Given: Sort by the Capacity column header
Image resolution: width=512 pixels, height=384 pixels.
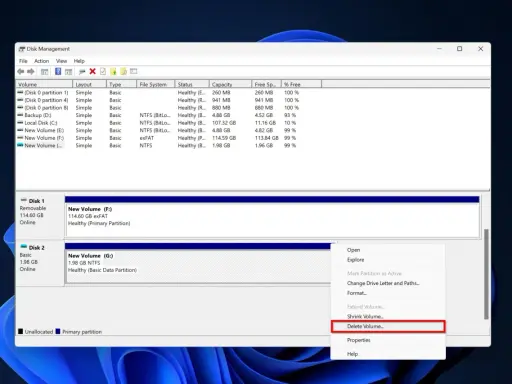Looking at the screenshot, I should tap(230, 84).
